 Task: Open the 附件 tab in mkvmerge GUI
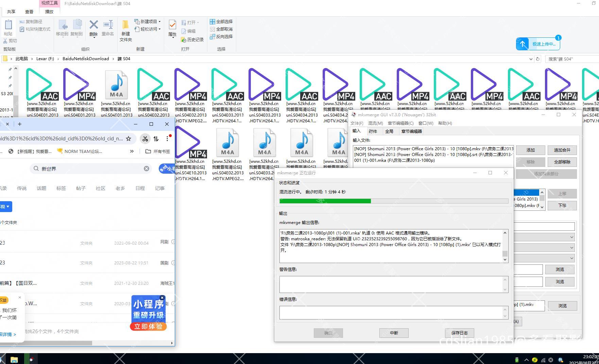point(373,131)
